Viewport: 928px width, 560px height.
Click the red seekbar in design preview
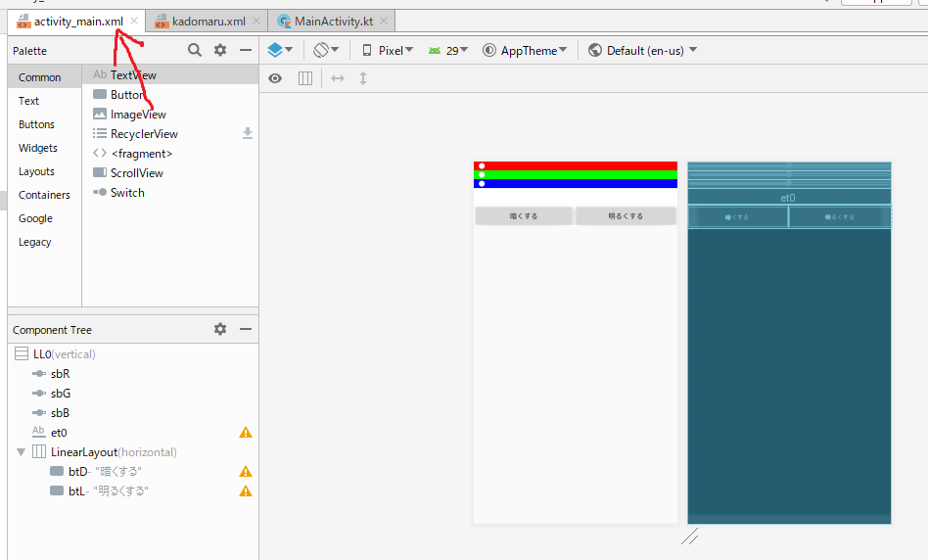[576, 165]
